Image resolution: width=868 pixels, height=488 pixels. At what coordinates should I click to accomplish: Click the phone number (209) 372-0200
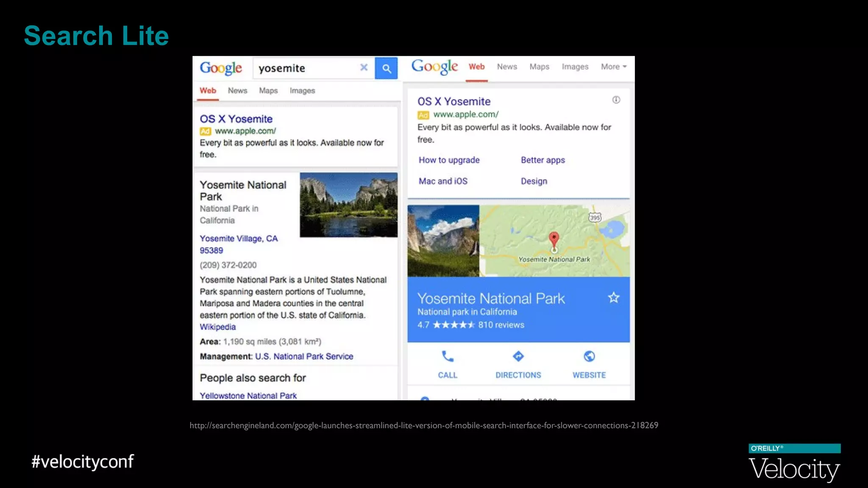pos(228,265)
